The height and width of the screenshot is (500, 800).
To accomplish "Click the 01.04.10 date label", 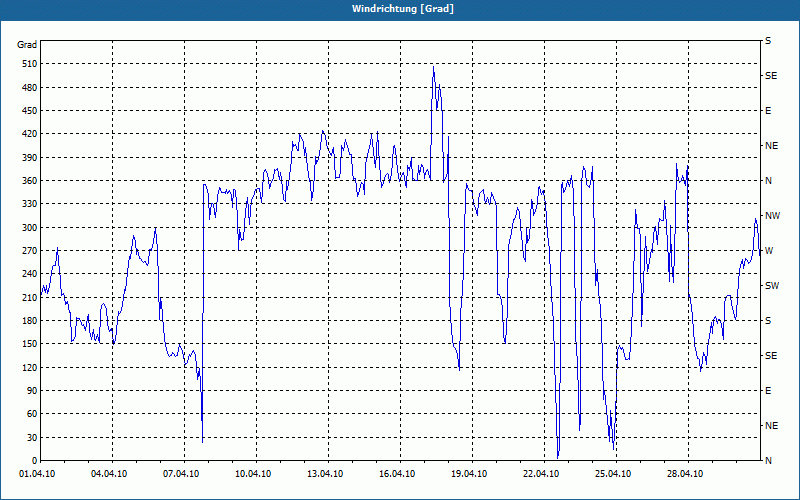I will click(37, 474).
